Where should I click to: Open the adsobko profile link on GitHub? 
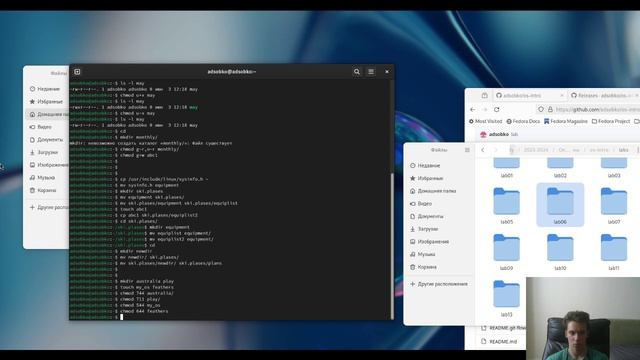499,134
